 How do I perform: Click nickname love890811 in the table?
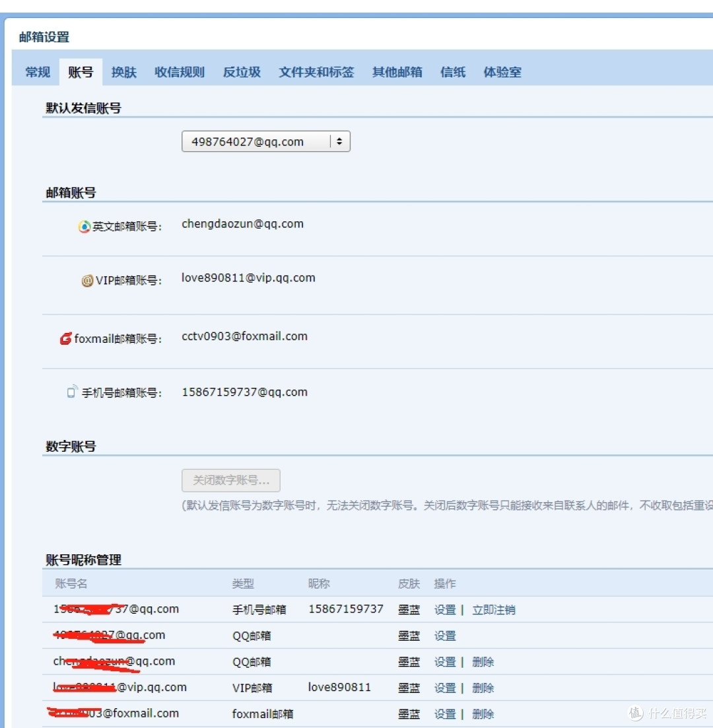click(339, 687)
